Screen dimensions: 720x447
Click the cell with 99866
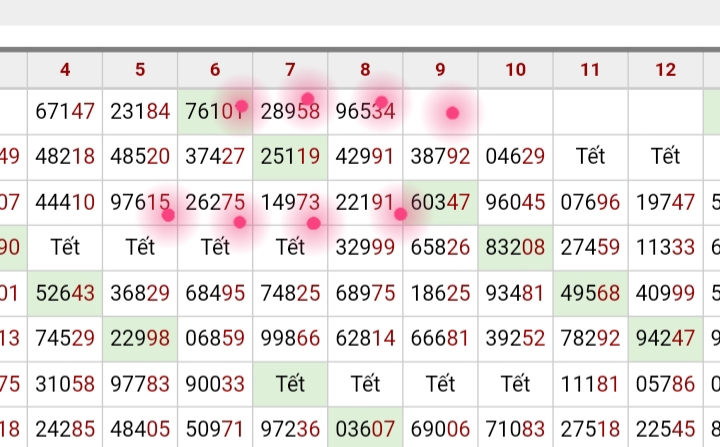[x=290, y=338]
